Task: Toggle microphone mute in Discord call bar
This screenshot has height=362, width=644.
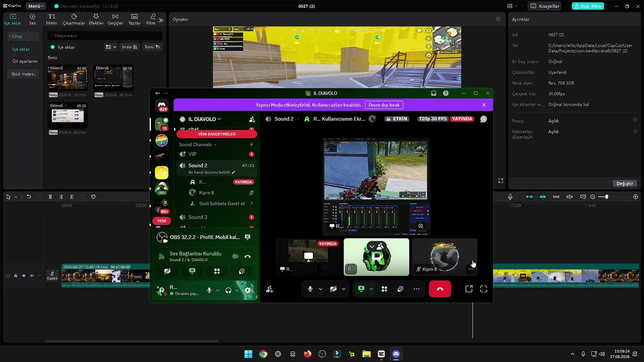Action: point(310,289)
